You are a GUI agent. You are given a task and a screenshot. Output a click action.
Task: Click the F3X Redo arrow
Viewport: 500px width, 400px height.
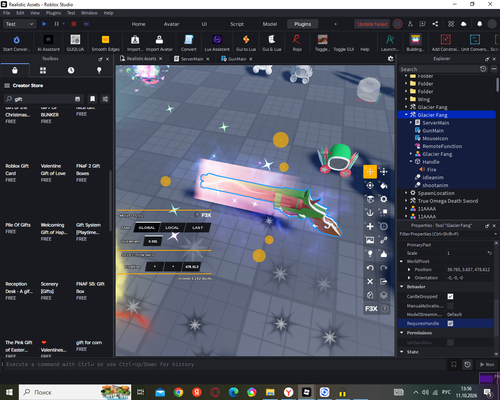pyautogui.click(x=384, y=268)
